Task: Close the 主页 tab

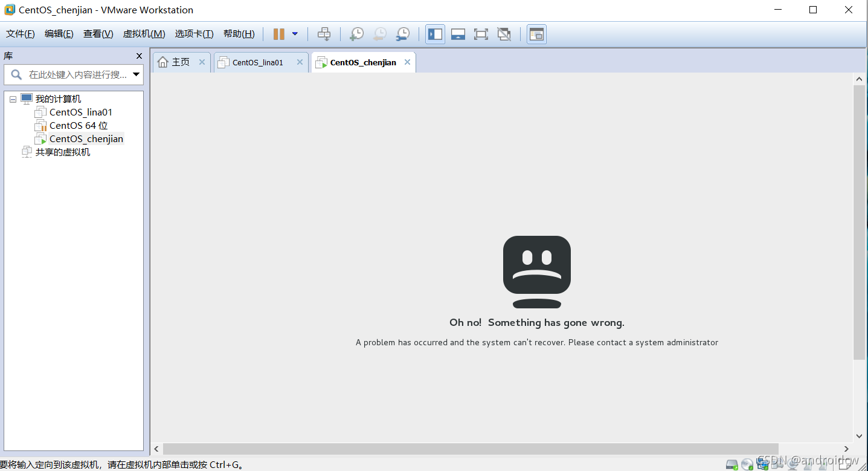Action: [202, 62]
